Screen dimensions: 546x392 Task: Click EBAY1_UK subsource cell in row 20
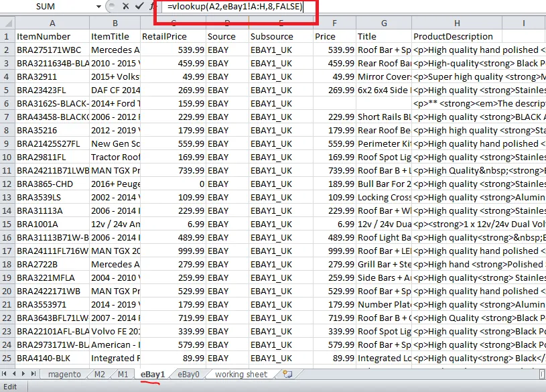coord(281,291)
